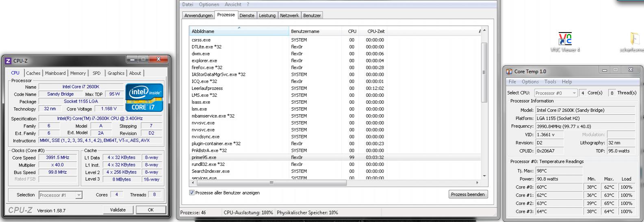The height and width of the screenshot is (222, 644).
Task: Click the Core Temp title bar icon
Action: pyautogui.click(x=509, y=72)
